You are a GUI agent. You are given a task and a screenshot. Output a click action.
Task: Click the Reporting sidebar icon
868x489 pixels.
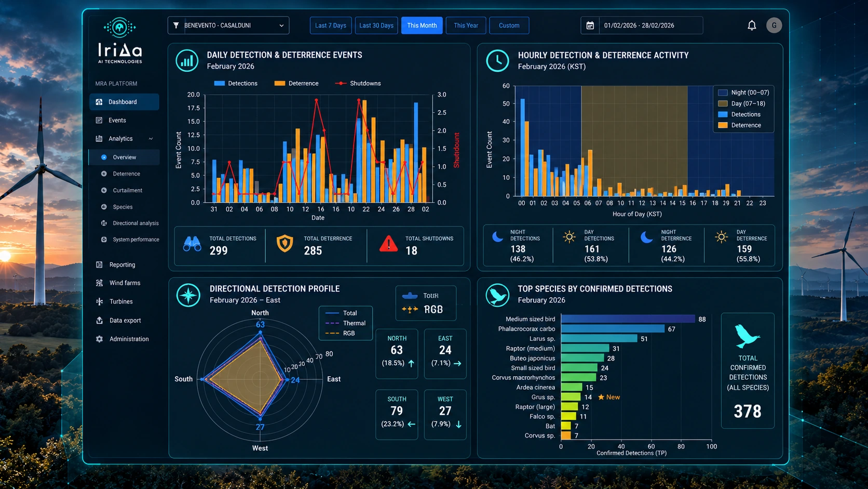pyautogui.click(x=99, y=265)
